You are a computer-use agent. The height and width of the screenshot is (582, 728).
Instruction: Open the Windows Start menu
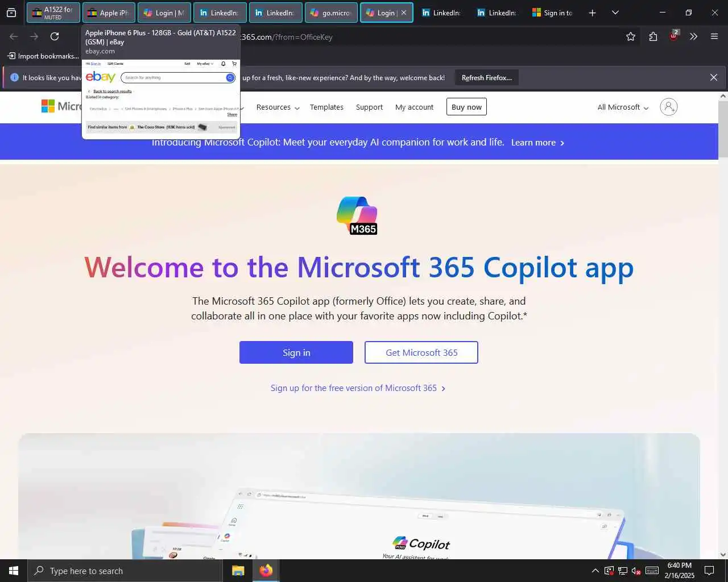point(14,571)
